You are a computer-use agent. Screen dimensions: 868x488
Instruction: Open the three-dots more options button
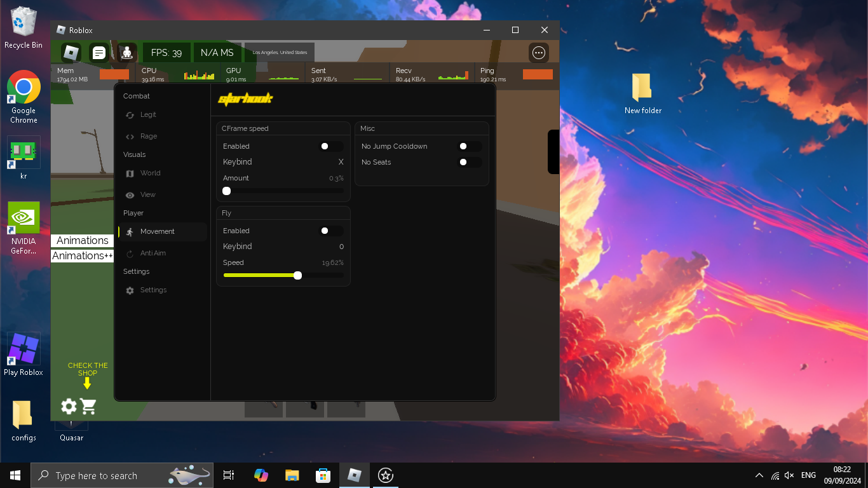click(x=539, y=53)
